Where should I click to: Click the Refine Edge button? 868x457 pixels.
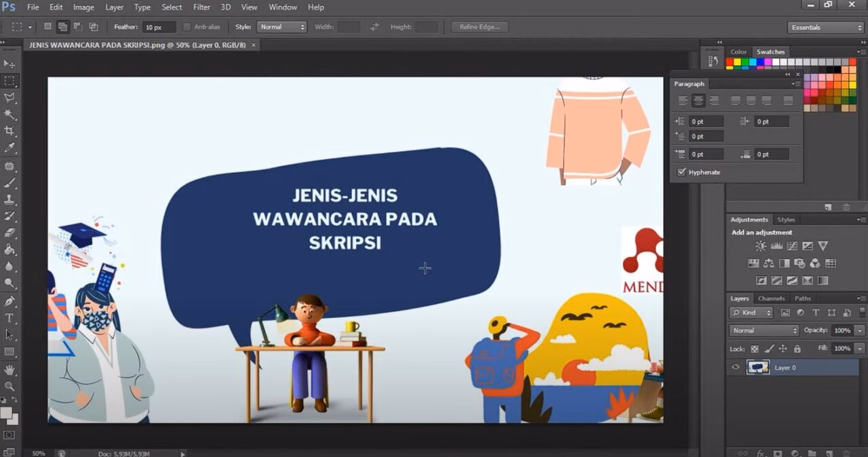(479, 27)
